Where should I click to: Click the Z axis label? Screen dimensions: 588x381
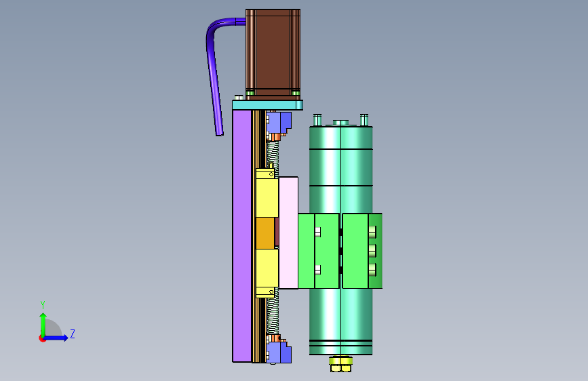click(73, 334)
